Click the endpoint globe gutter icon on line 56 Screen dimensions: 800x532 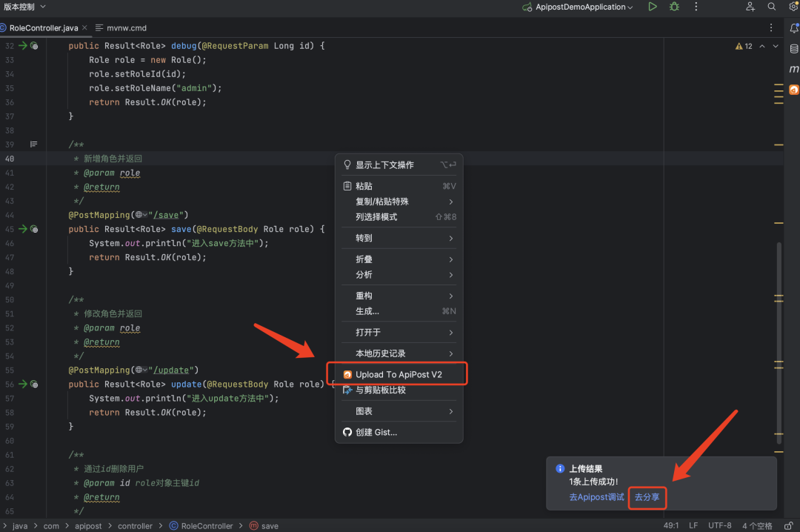point(34,385)
